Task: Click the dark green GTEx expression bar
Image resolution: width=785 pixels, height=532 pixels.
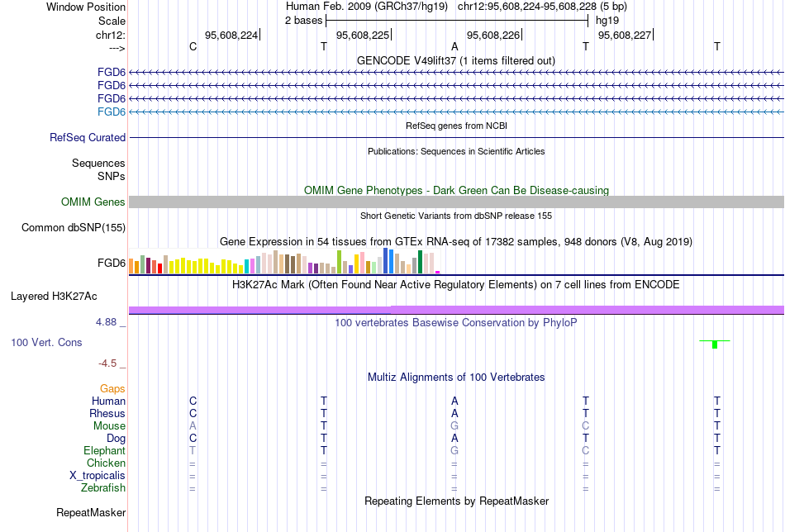Action: (x=420, y=262)
